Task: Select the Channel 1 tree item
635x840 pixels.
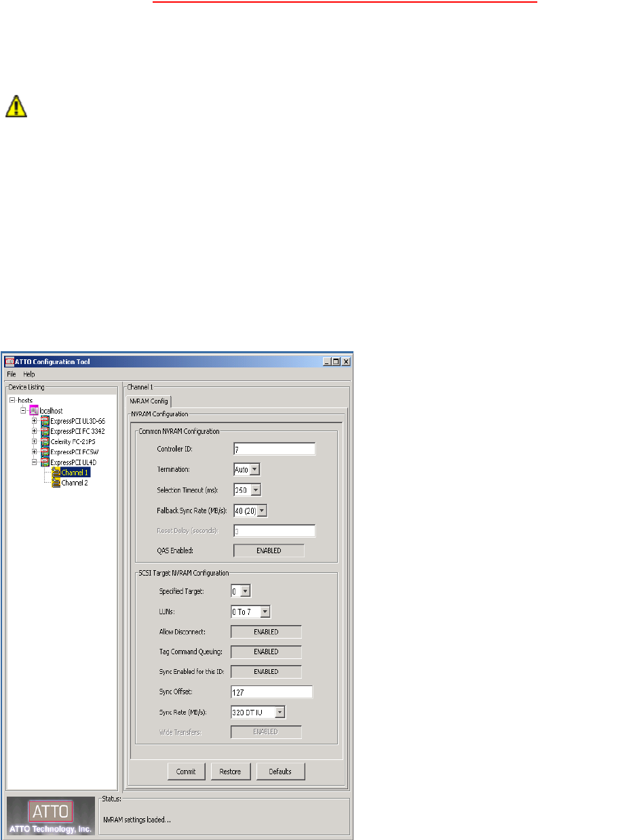Action: tap(75, 473)
